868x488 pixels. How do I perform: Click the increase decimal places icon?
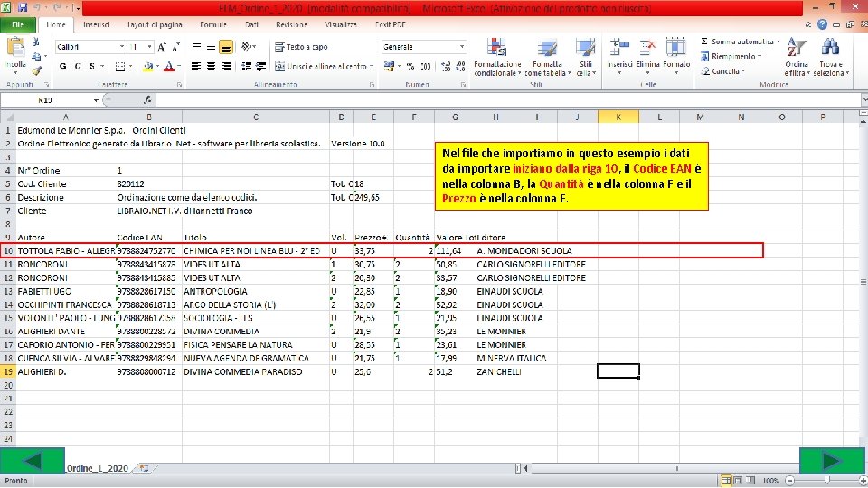point(446,66)
